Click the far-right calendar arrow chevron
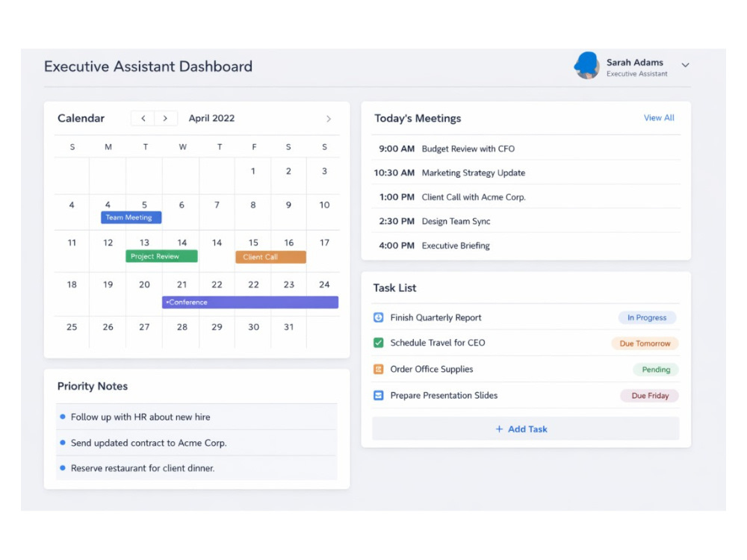747x560 pixels. tap(328, 119)
